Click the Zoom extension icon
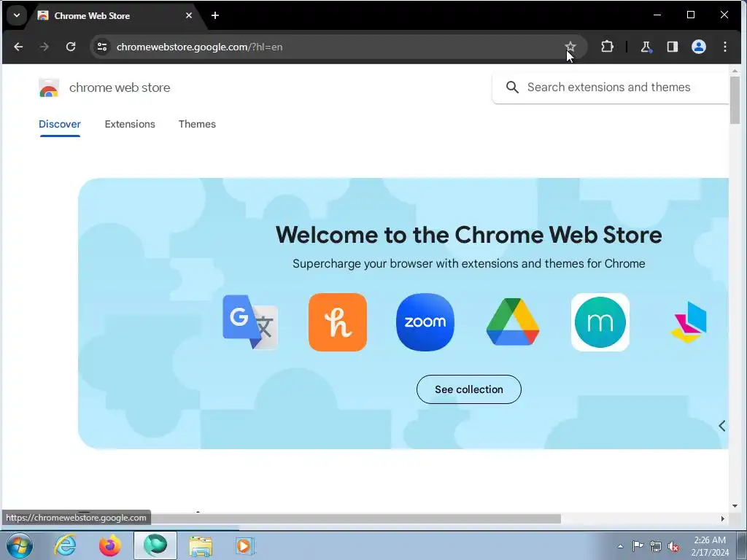Image resolution: width=747 pixels, height=560 pixels. tap(425, 322)
